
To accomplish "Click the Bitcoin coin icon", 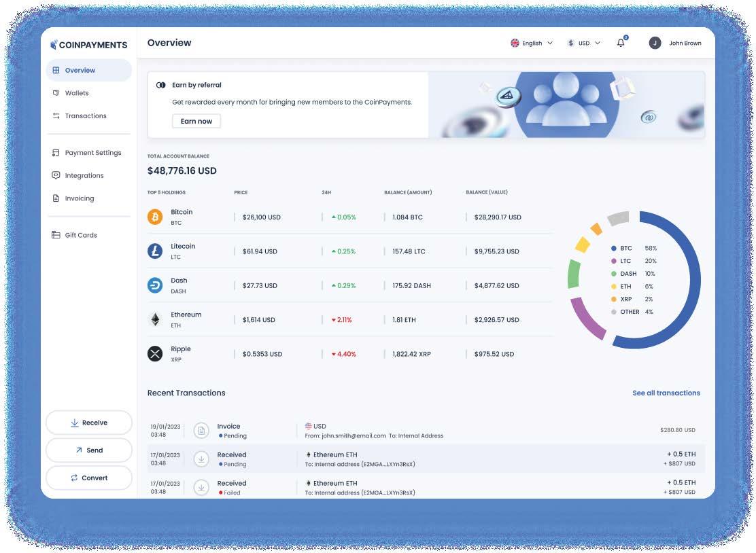I will [155, 217].
